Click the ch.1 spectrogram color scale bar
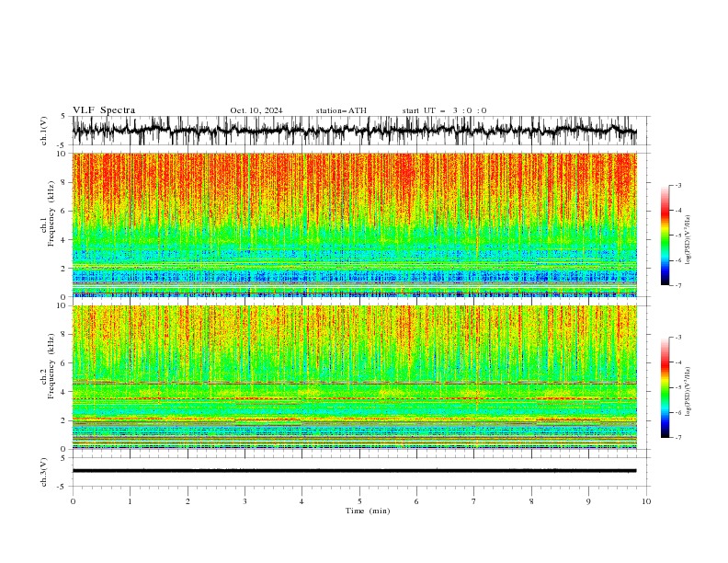Viewport: 728px width, 563px height. tap(665, 236)
